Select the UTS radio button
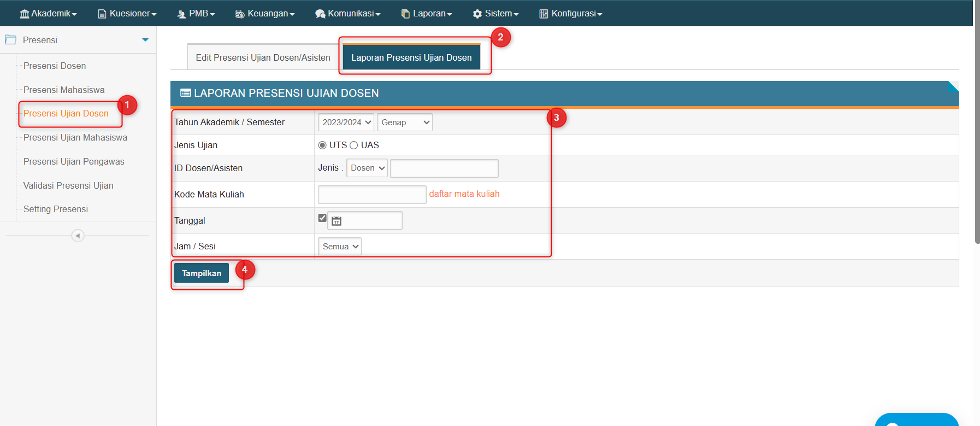This screenshot has width=980, height=426. click(x=322, y=145)
